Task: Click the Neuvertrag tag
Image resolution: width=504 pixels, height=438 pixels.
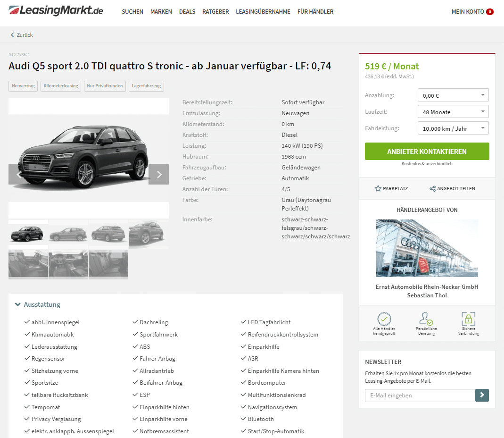Action: coord(23,86)
